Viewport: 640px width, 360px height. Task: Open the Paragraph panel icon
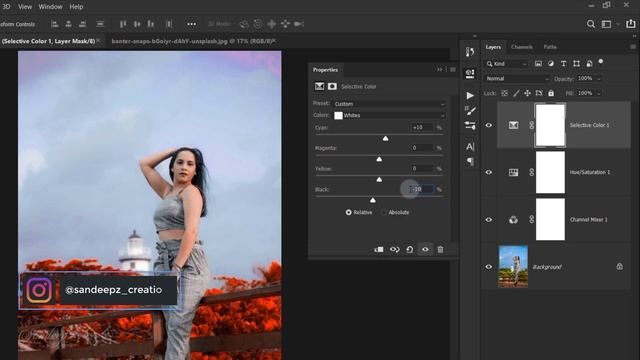click(470, 162)
